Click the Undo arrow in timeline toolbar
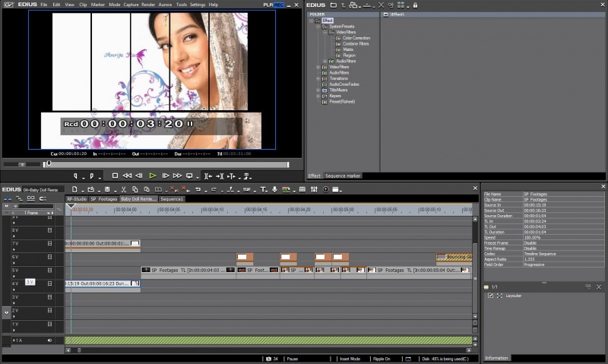The image size is (608, 364). pos(198,189)
